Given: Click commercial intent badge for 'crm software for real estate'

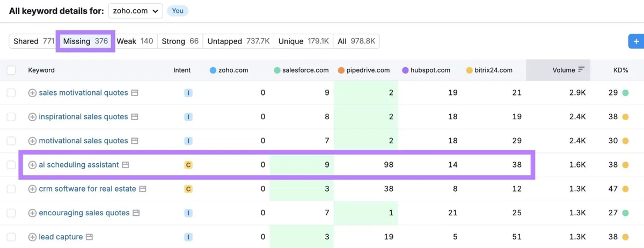Looking at the screenshot, I should coord(188,189).
